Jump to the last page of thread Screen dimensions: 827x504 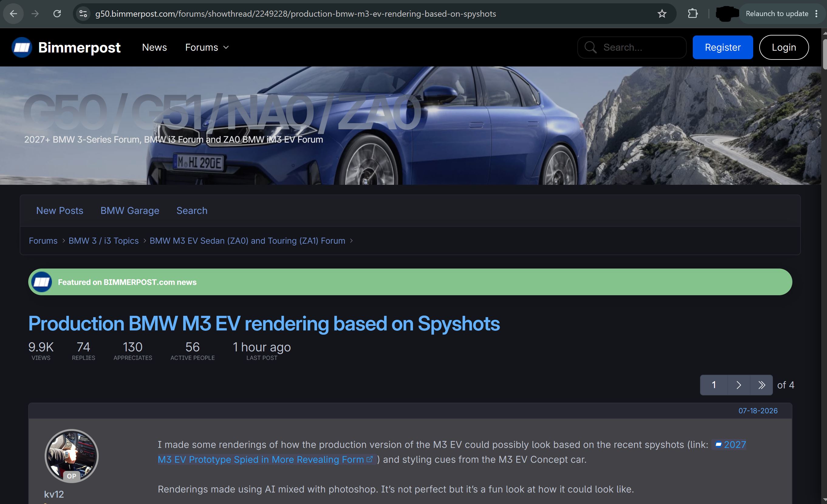pyautogui.click(x=761, y=385)
